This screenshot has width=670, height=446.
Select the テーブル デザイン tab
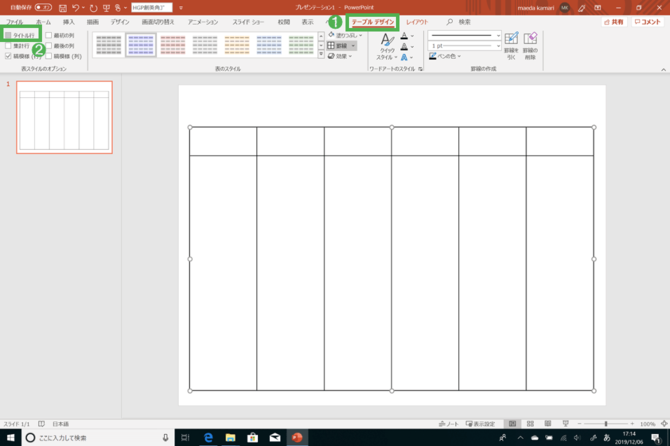373,22
